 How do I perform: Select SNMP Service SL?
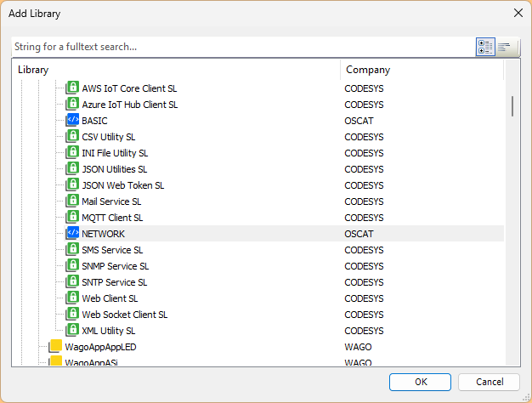coord(116,266)
